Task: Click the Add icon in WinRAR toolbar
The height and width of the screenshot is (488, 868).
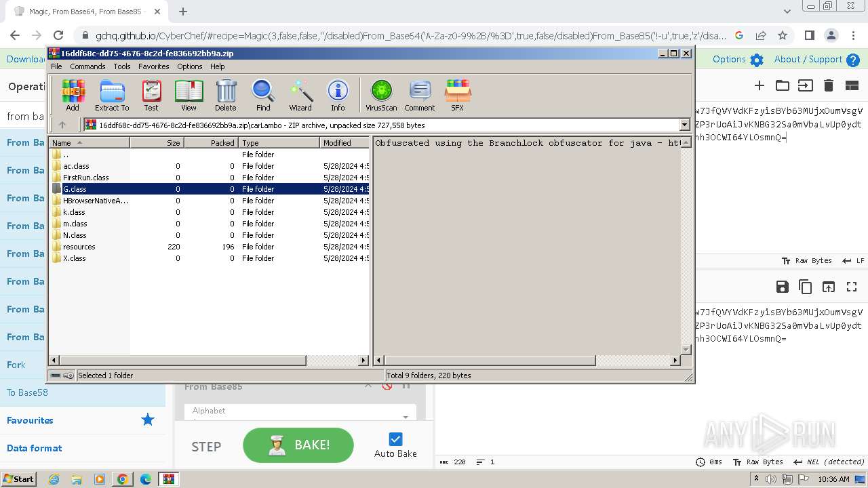Action: tap(73, 95)
